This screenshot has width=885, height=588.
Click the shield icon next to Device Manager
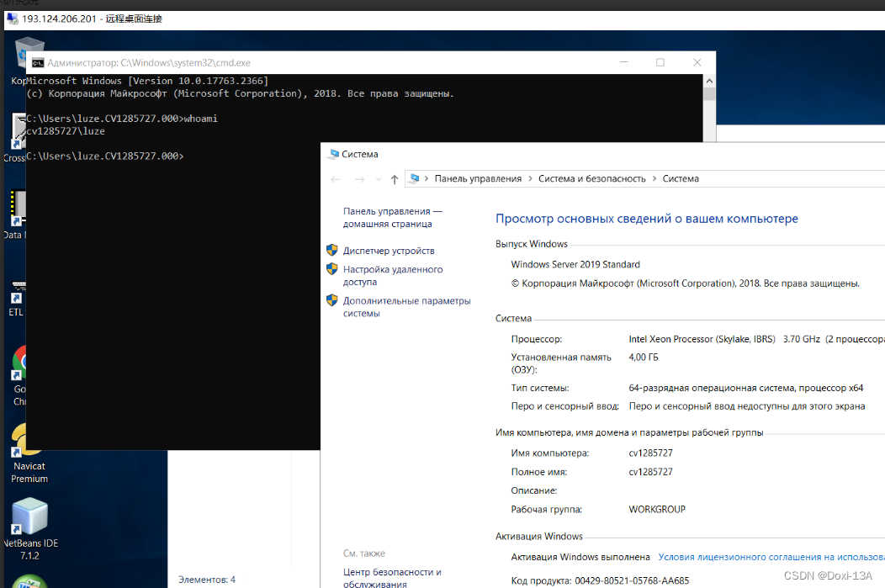pos(331,250)
